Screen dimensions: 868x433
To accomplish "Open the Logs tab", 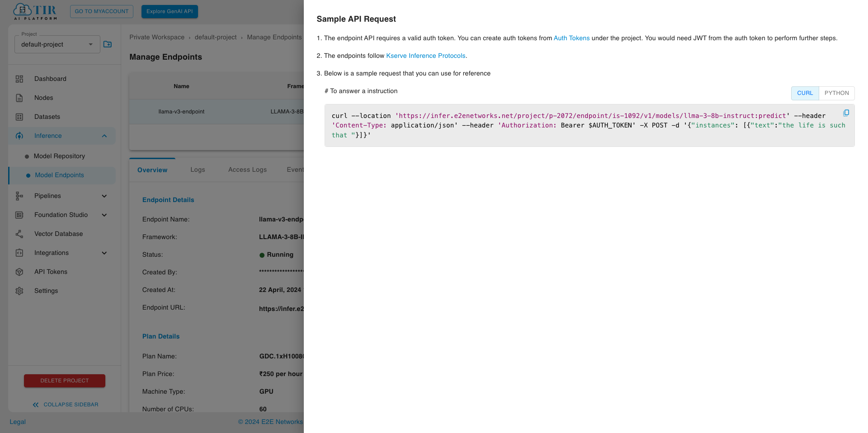I will (x=198, y=169).
